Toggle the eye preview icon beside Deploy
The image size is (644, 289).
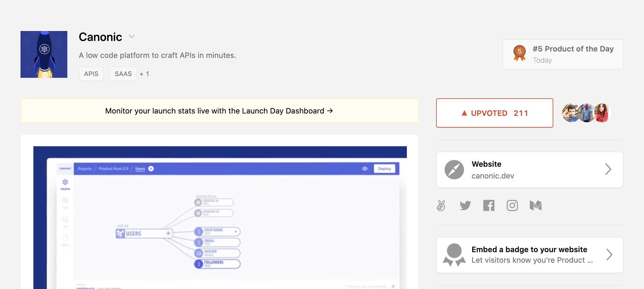tap(365, 168)
